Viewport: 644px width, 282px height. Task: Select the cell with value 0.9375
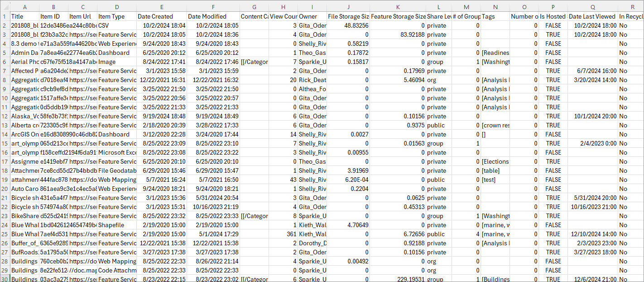tap(398, 125)
